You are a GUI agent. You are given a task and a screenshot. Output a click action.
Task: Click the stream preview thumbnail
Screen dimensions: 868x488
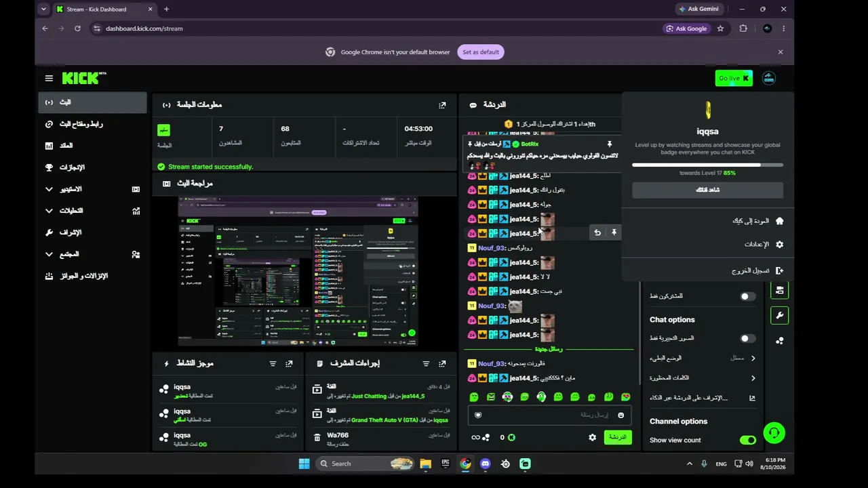(298, 272)
